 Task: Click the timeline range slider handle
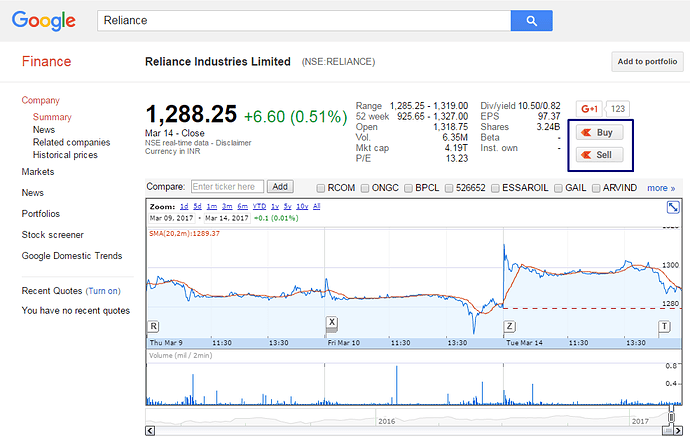coord(671,417)
